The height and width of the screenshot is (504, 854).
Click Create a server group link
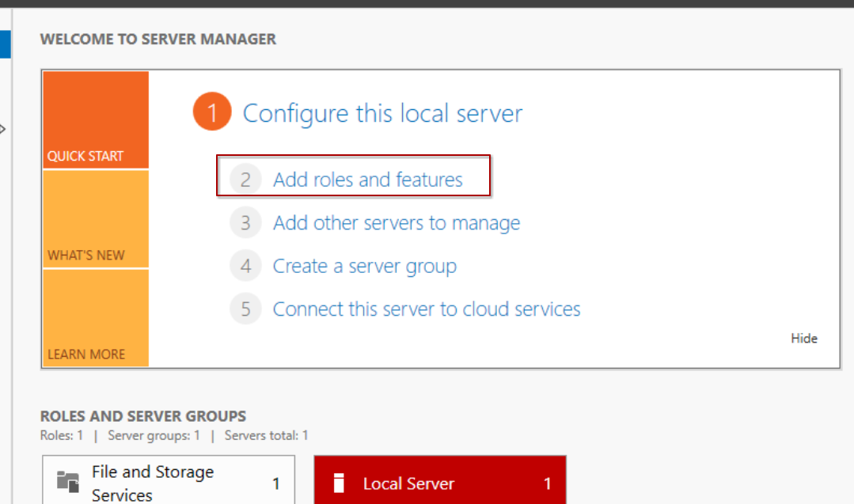point(365,267)
